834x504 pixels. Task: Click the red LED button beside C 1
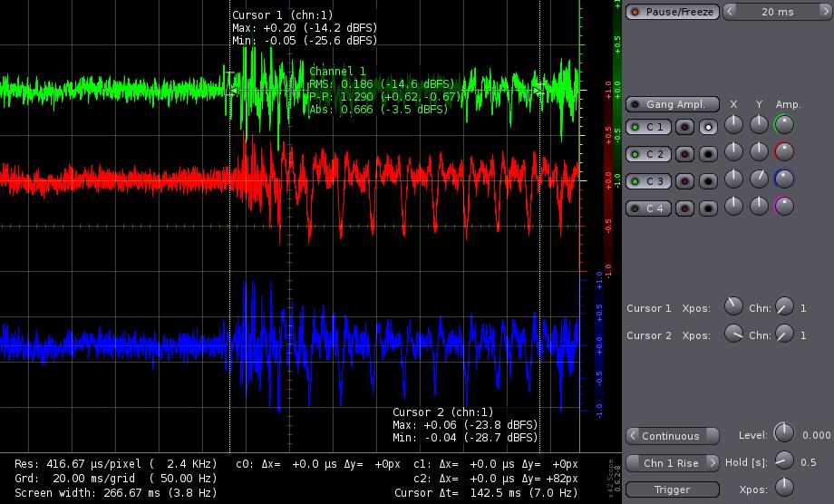684,127
